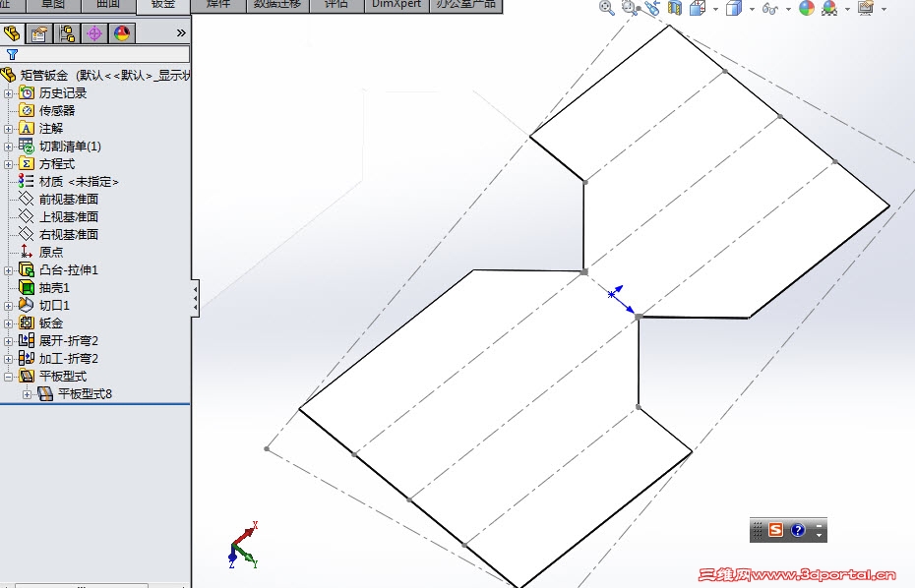Open the FeatureManager design tree tab
This screenshot has width=915, height=588.
tap(11, 33)
